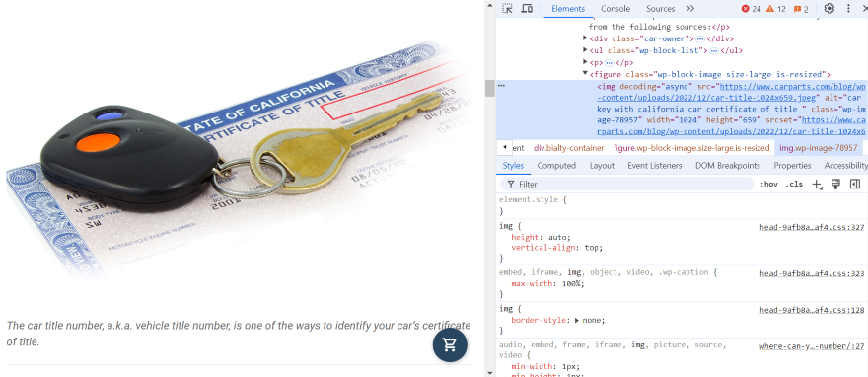Click the figure class wp-block-image tag text
The image size is (868, 377).
[710, 74]
